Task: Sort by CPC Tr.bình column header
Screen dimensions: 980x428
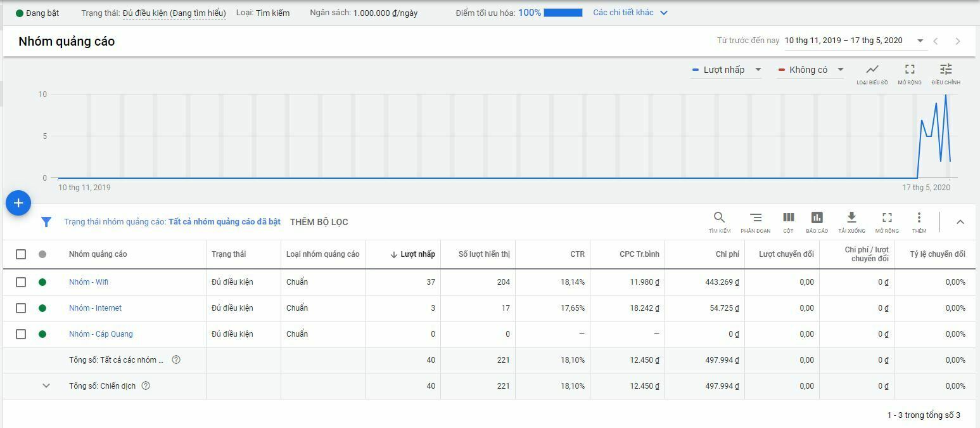Action: click(639, 254)
